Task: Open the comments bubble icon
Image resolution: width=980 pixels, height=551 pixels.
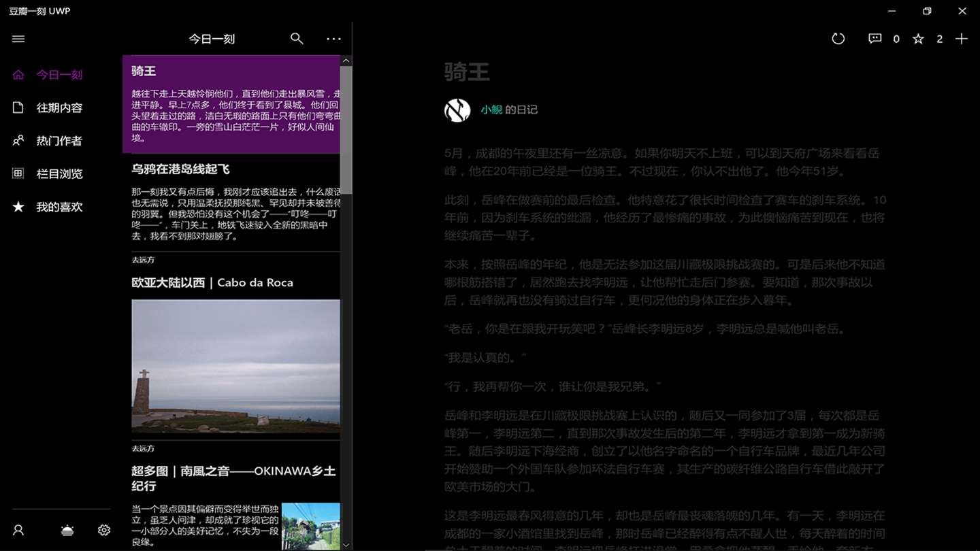Action: 875,39
